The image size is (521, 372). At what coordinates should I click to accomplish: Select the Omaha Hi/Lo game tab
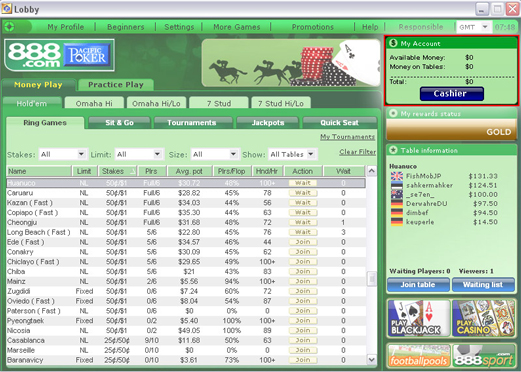[x=156, y=103]
